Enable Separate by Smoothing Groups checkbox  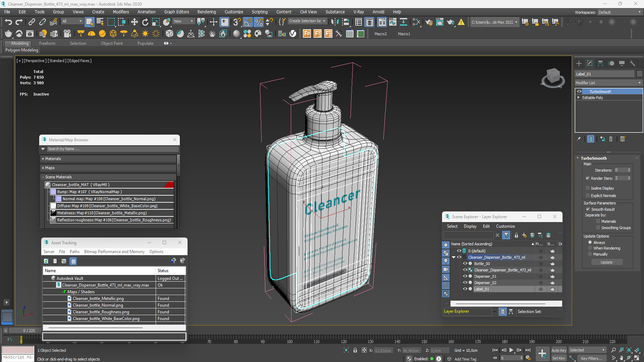point(598,228)
